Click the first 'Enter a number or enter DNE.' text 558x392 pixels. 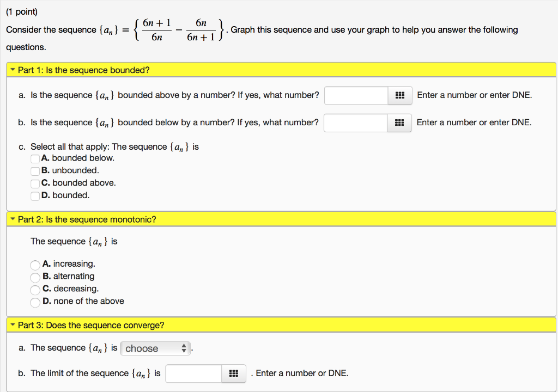coord(475,95)
